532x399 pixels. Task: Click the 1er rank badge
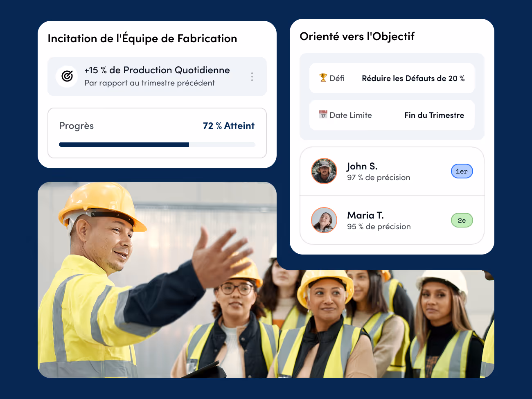pos(462,171)
